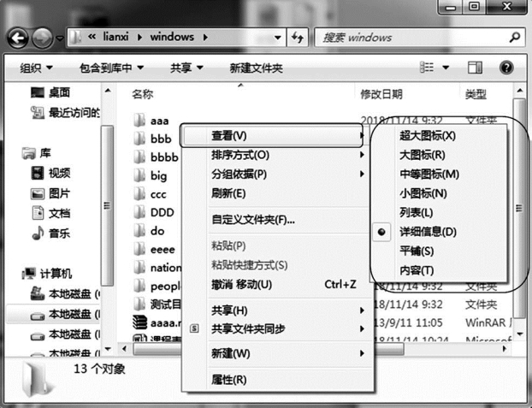Open the help question mark icon
Viewport: 532px width, 408px height.
tap(505, 68)
